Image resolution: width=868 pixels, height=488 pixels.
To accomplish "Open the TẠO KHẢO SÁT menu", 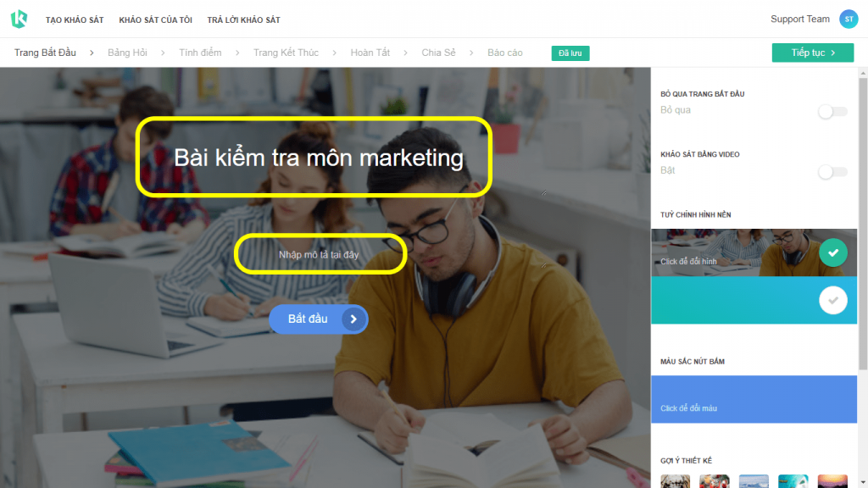I will tap(75, 20).
